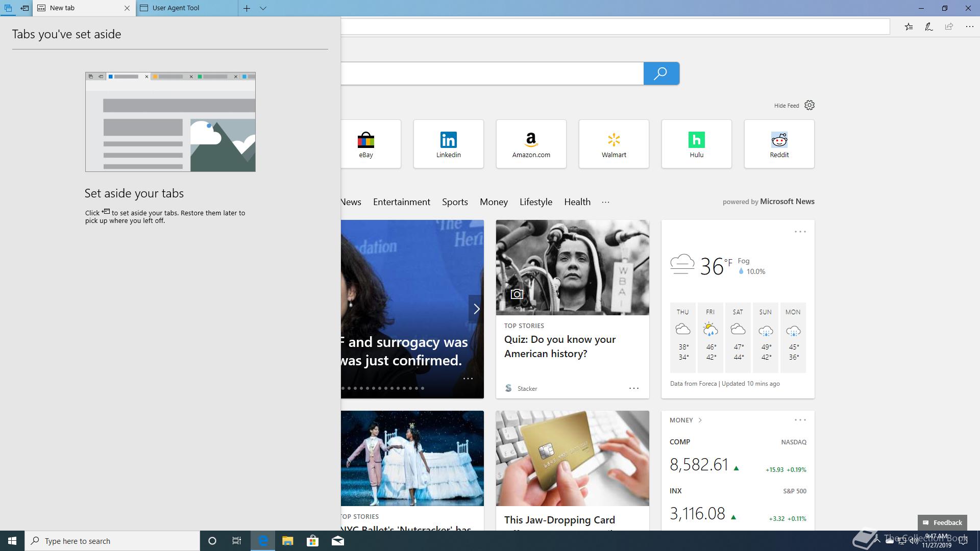Click the 36°F current temperature
The height and width of the screenshot is (551, 980).
coord(716,266)
